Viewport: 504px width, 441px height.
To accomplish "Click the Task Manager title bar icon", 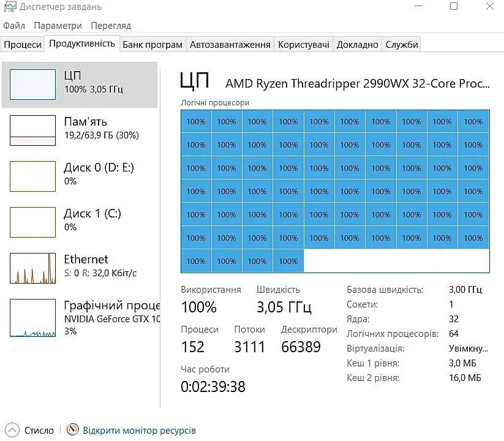I will tap(10, 7).
